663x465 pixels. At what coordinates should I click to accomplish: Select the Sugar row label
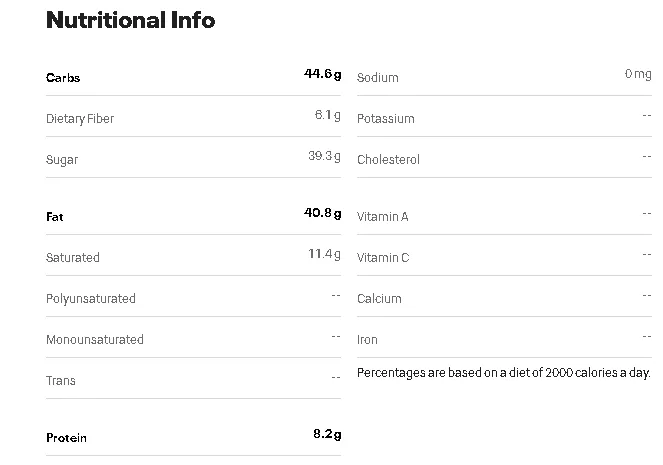pyautogui.click(x=62, y=160)
